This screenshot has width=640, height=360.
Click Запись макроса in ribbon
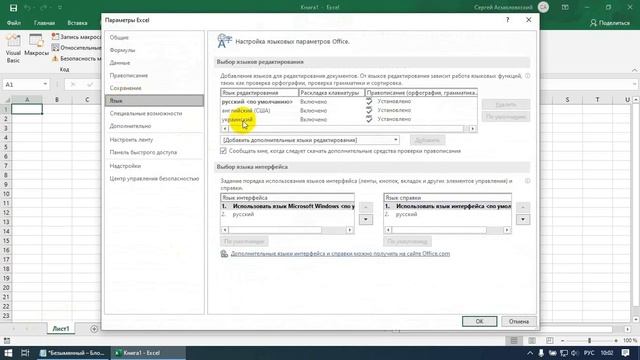[76, 37]
